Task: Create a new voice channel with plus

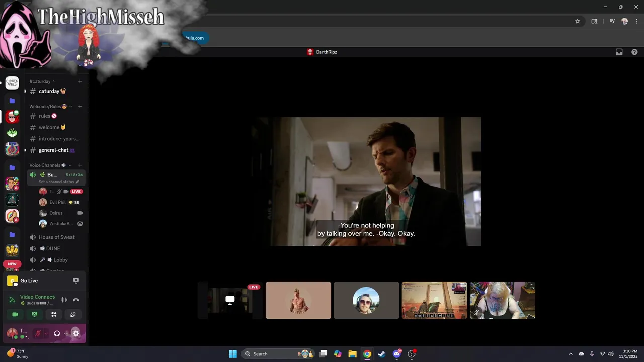Action: 80,165
